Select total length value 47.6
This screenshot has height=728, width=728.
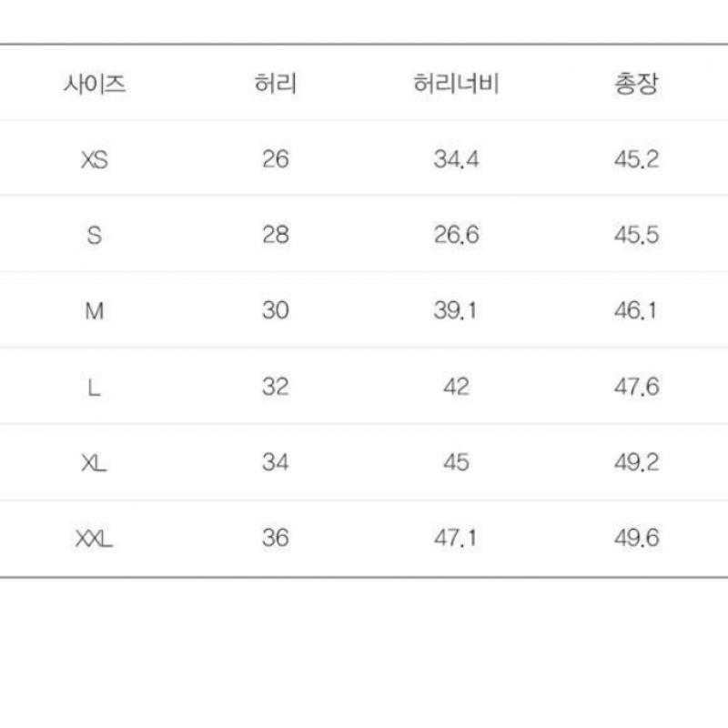tap(635, 387)
